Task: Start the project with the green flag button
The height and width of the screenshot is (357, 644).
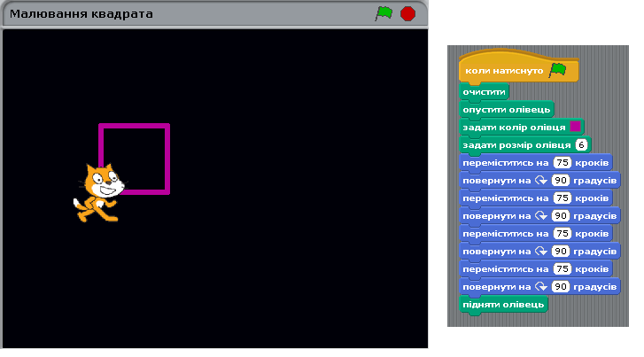Action: [384, 13]
